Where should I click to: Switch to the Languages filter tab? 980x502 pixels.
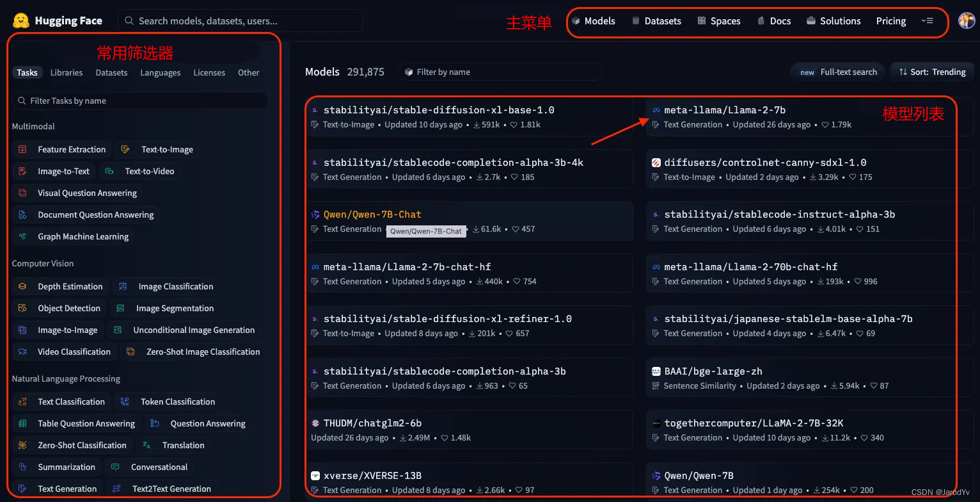161,72
